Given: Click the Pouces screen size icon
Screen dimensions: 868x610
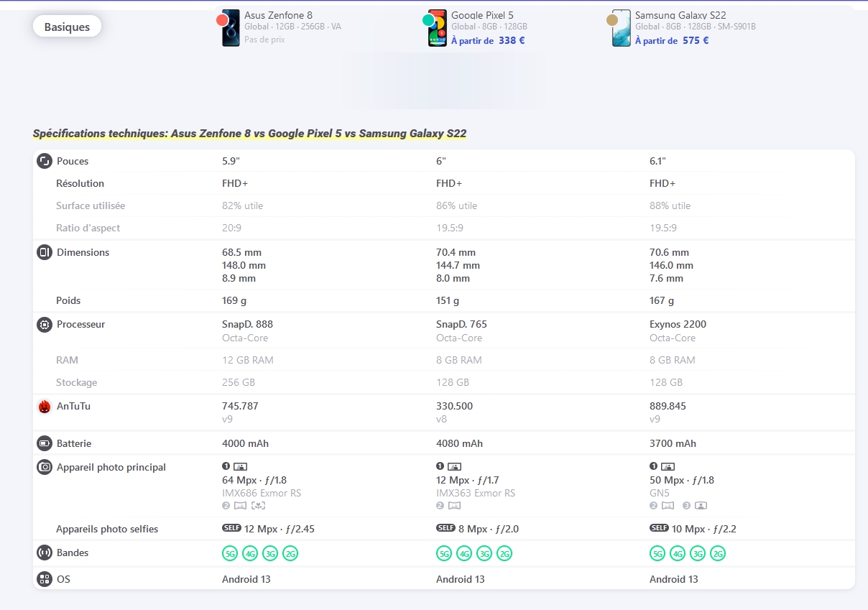Looking at the screenshot, I should coord(45,161).
